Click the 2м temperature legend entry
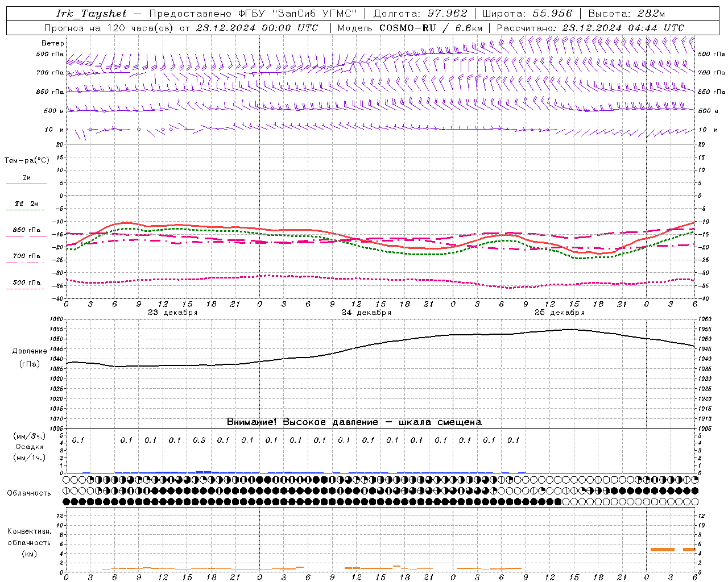Viewport: 728px width, 582px height. [27, 178]
